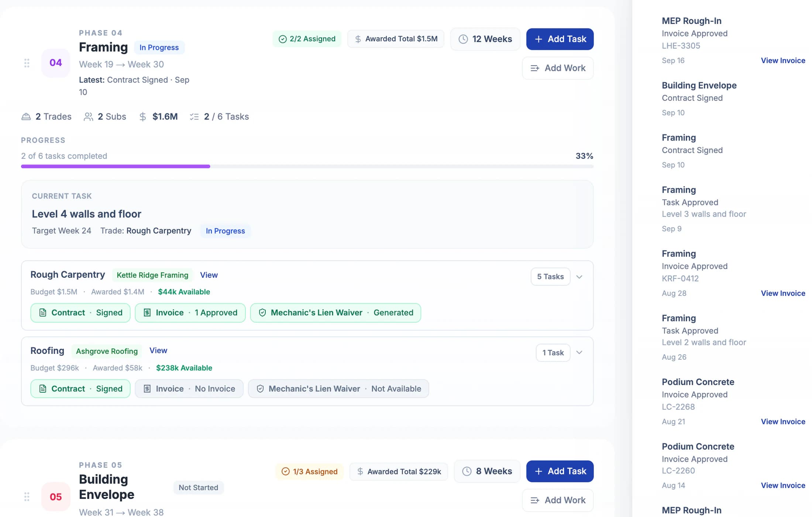812x517 pixels.
Task: Click the dollar icon beside $1.6M
Action: (x=142, y=117)
